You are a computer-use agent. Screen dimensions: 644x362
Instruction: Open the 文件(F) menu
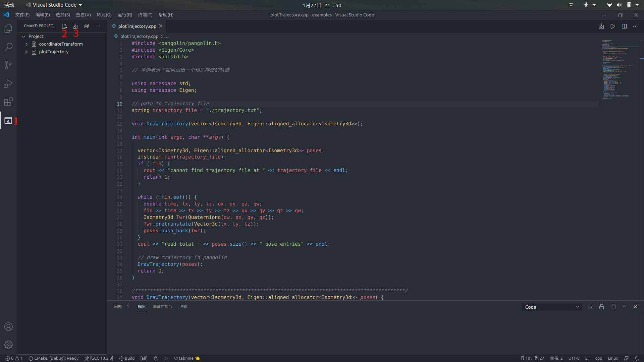(x=22, y=15)
